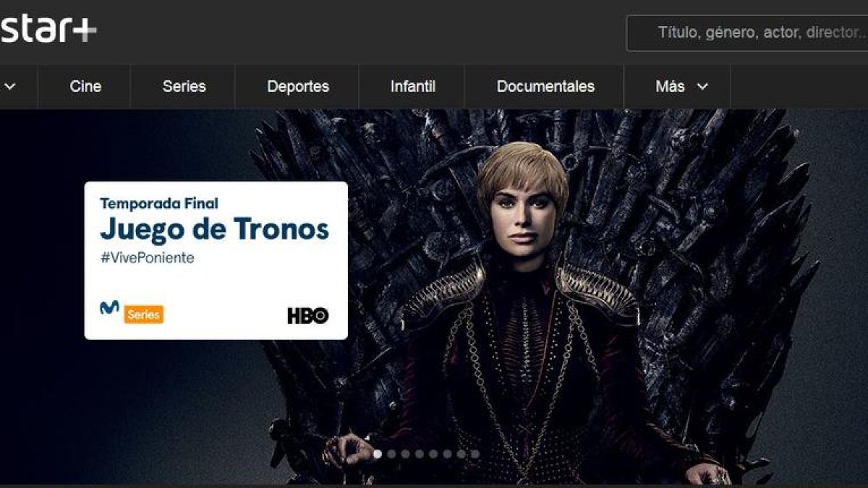The height and width of the screenshot is (488, 868).
Task: Click the Iron Throne banner image
Action: (x=535, y=296)
